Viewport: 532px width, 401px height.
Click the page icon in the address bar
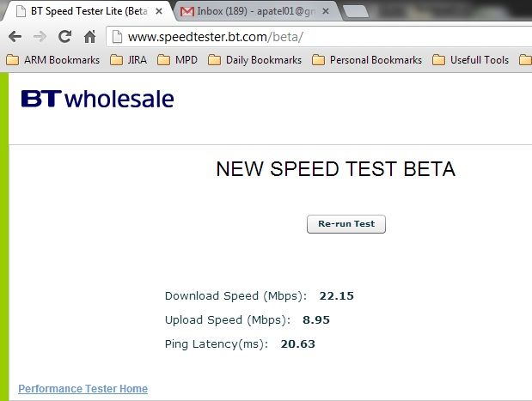click(117, 37)
